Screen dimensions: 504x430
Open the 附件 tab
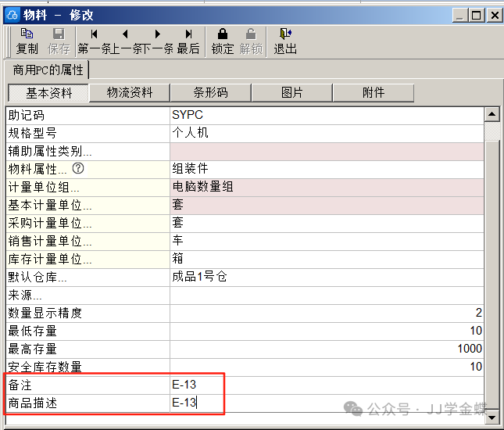pyautogui.click(x=374, y=92)
